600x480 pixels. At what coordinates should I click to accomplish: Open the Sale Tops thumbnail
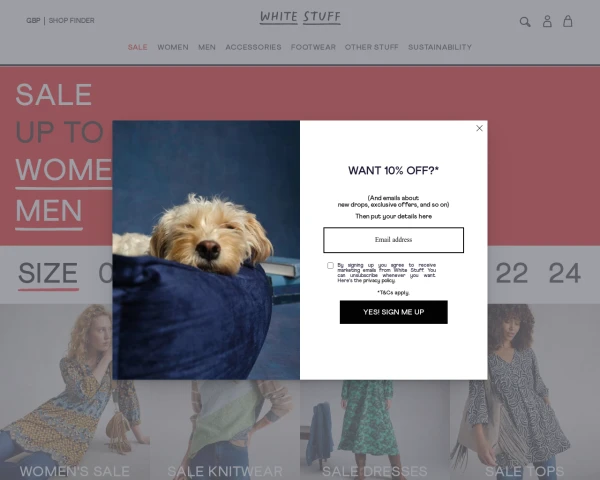525,392
